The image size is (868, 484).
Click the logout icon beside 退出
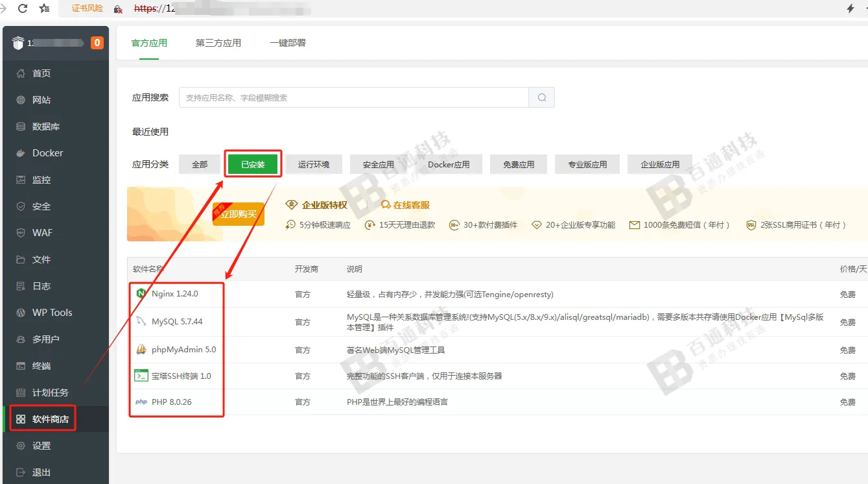click(21, 472)
